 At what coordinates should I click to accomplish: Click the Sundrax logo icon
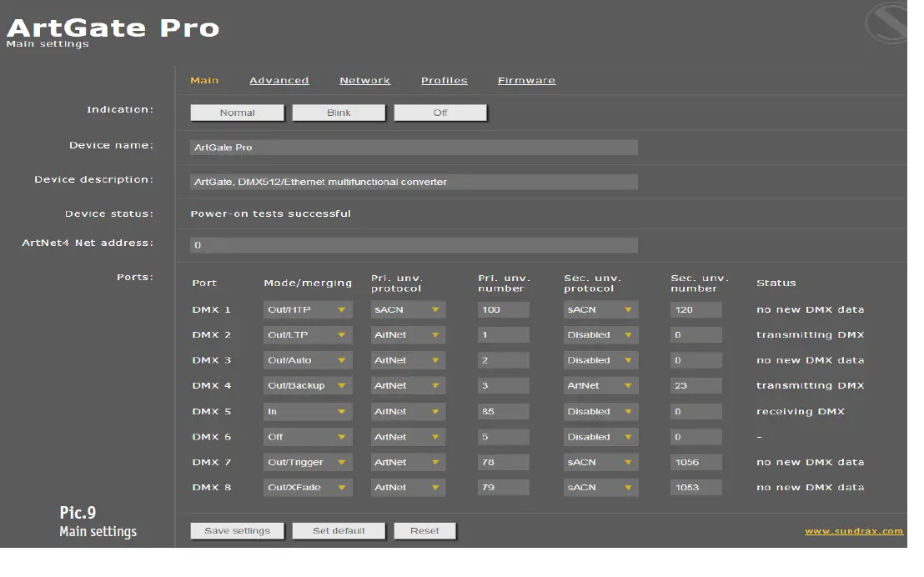point(886,23)
